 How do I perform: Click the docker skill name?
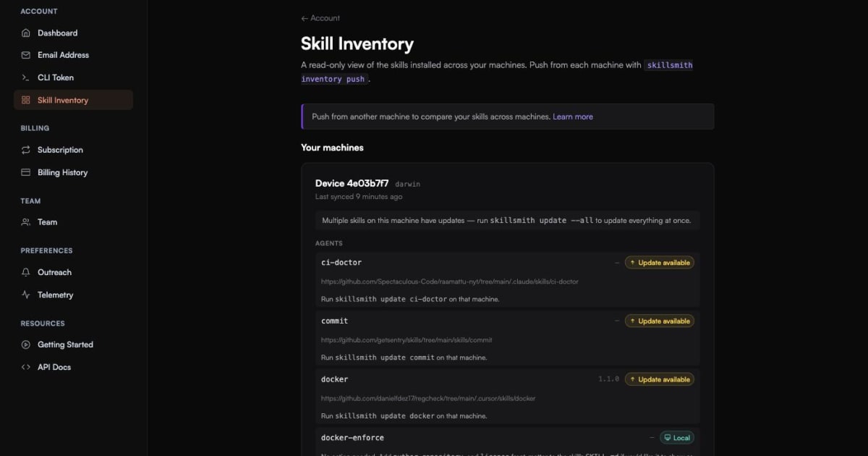pos(335,379)
